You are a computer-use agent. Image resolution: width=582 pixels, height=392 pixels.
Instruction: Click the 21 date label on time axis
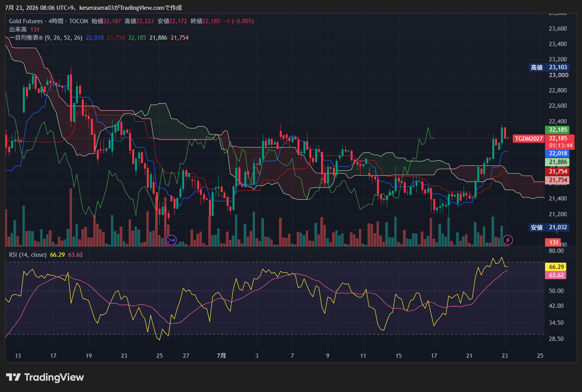469,356
